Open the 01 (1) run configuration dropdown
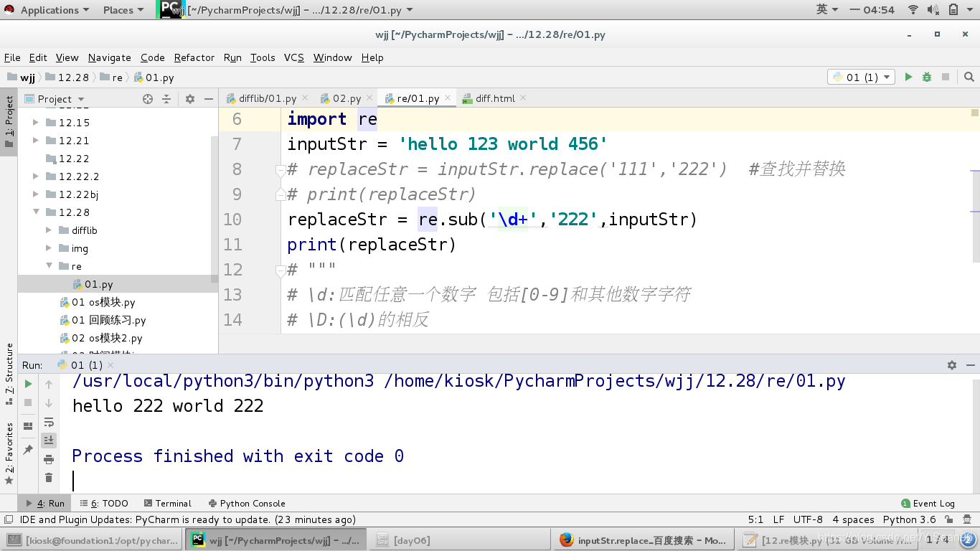This screenshot has height=551, width=980. (x=862, y=77)
